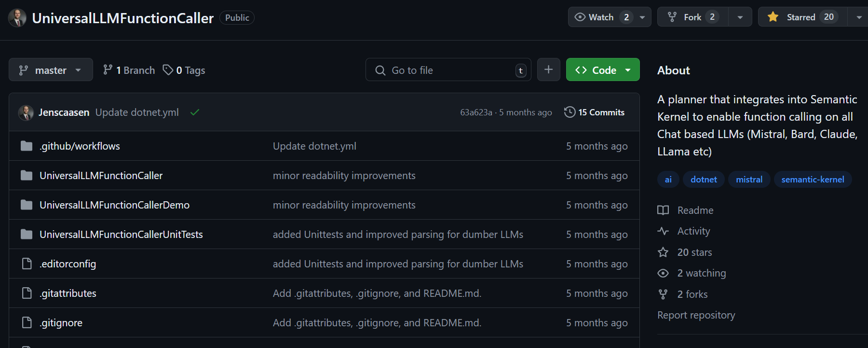Open the Activity link
The width and height of the screenshot is (868, 348).
[693, 231]
